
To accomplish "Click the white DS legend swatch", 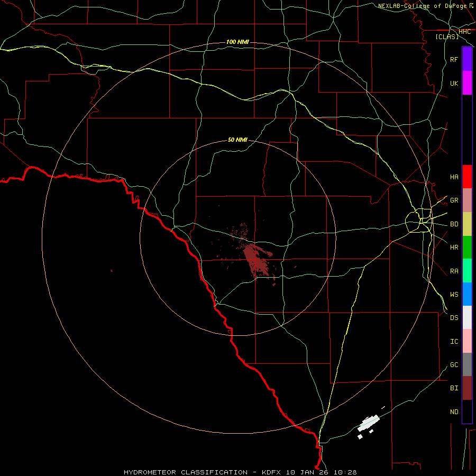I will (x=467, y=317).
